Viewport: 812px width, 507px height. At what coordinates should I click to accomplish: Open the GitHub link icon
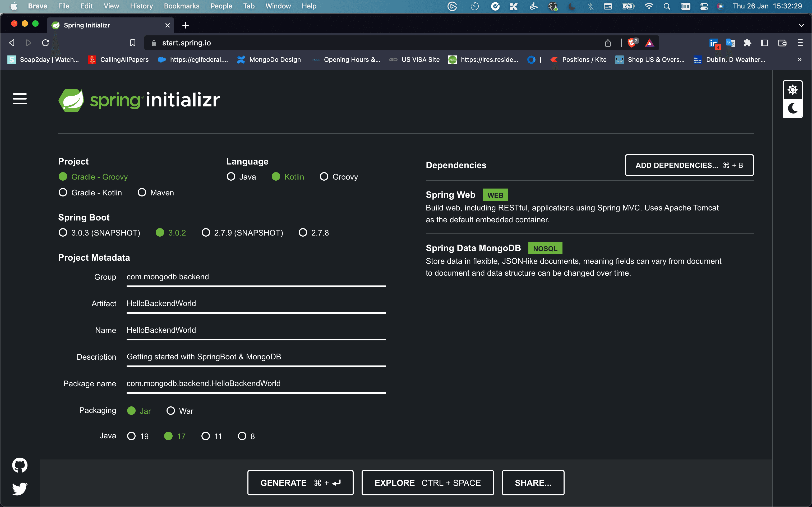(20, 465)
